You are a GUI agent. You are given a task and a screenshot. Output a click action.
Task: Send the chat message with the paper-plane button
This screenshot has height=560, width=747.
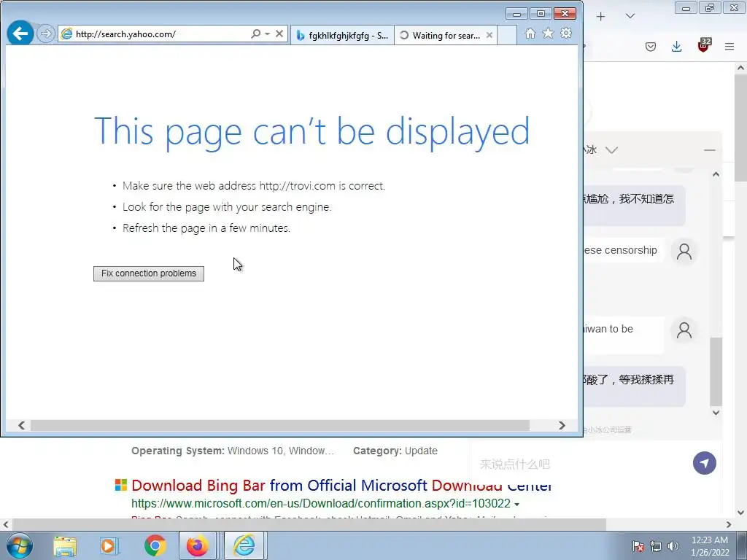[705, 463]
